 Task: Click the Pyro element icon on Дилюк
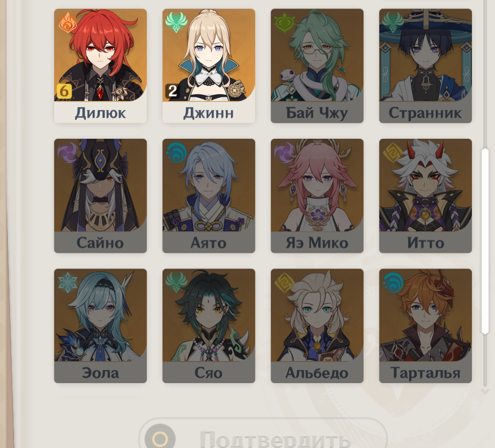[68, 22]
